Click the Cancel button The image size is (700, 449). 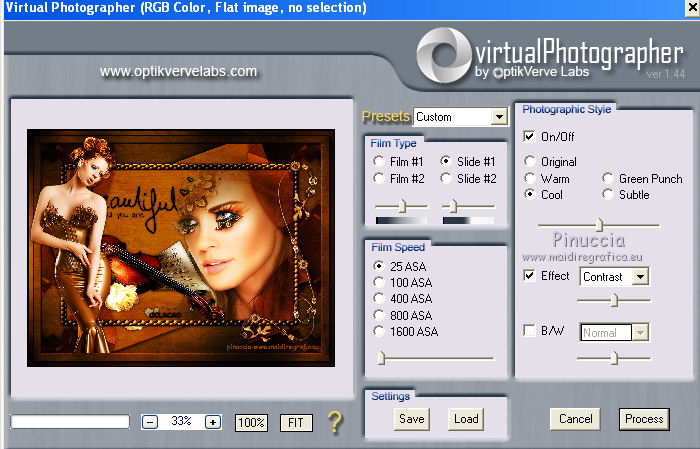pyautogui.click(x=575, y=419)
